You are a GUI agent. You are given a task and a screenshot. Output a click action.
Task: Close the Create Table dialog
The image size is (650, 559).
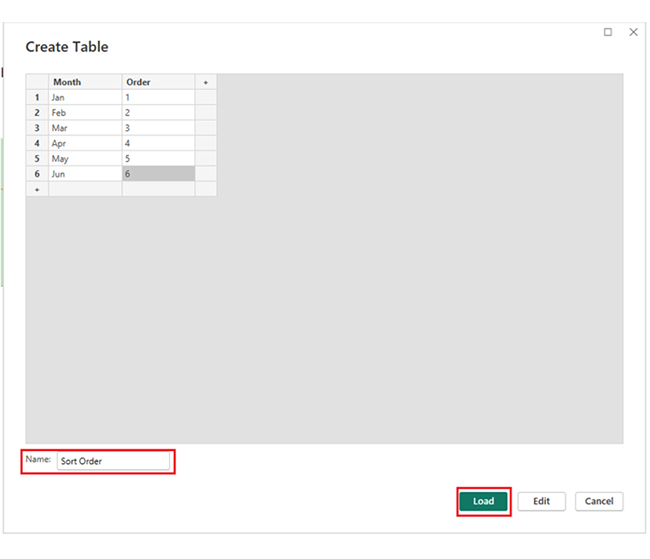tap(633, 32)
